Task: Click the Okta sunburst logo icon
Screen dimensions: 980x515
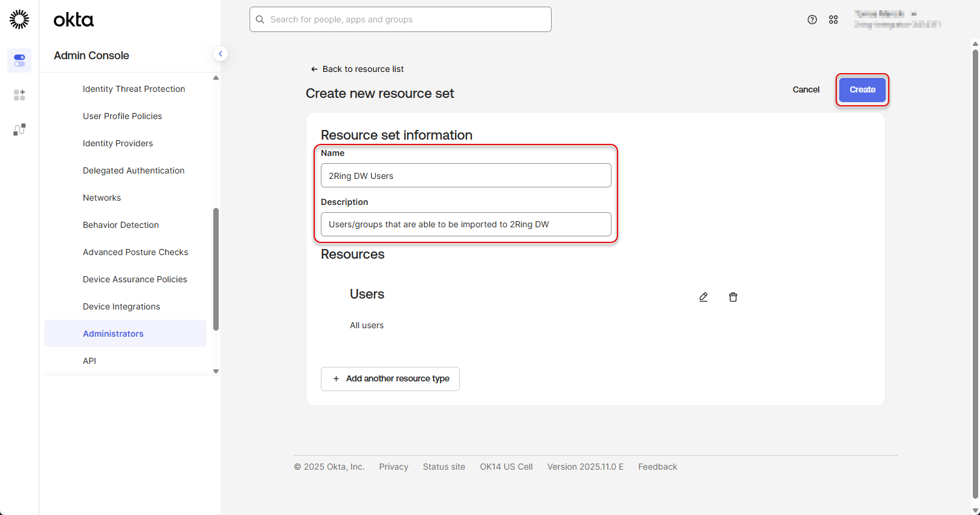Action: pos(19,19)
